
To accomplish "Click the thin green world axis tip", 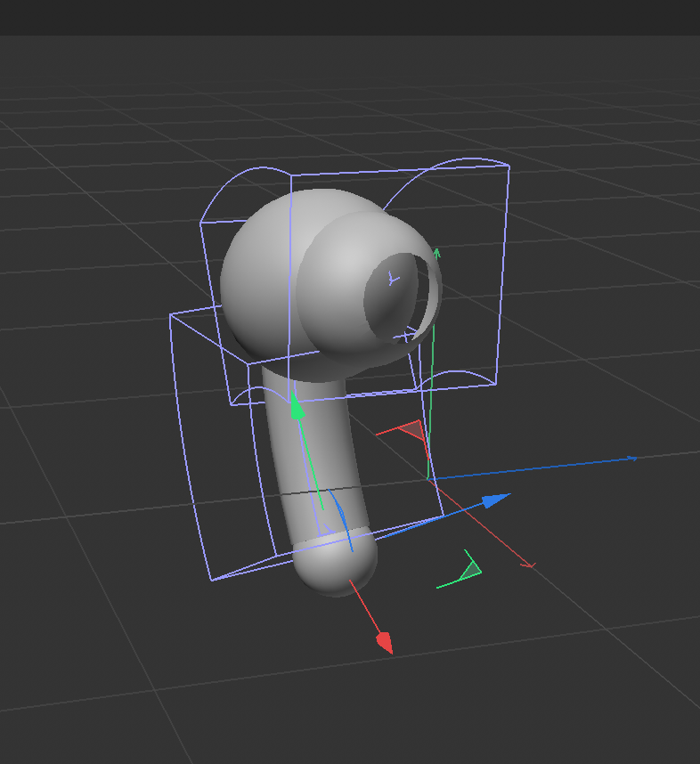I will click(x=437, y=253).
